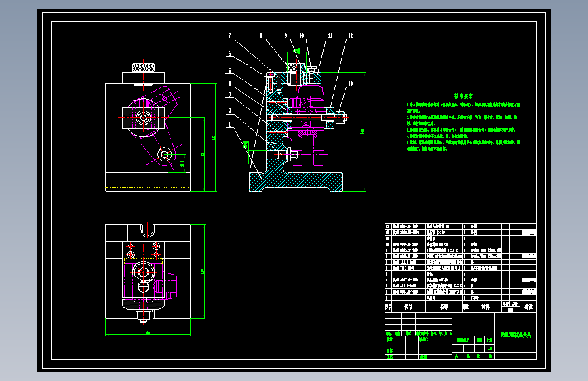
Task: Click part balloon number 10
Action: [x=302, y=36]
